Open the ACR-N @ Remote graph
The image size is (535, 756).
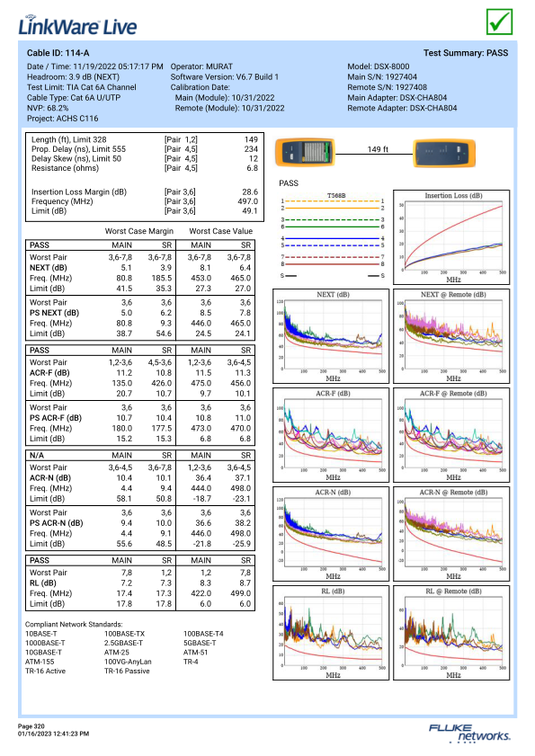[451, 534]
